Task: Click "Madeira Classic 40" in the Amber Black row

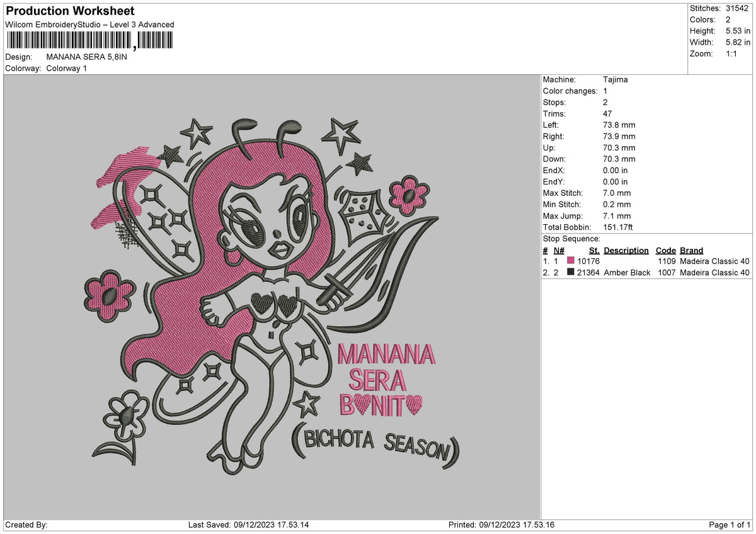Action: 715,272
